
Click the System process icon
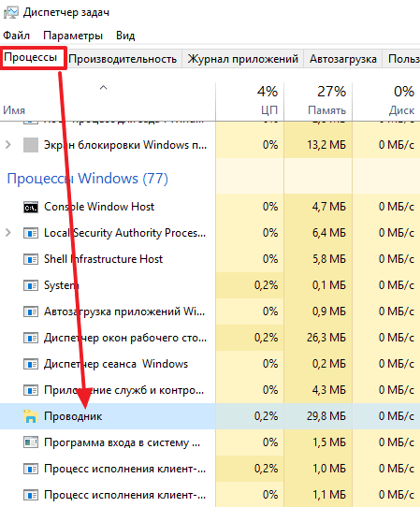click(31, 285)
